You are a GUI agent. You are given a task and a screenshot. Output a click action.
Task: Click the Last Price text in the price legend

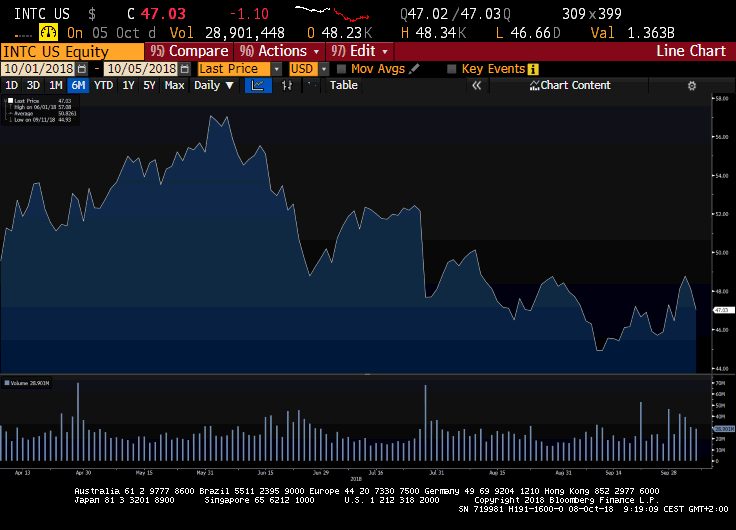pos(27,100)
